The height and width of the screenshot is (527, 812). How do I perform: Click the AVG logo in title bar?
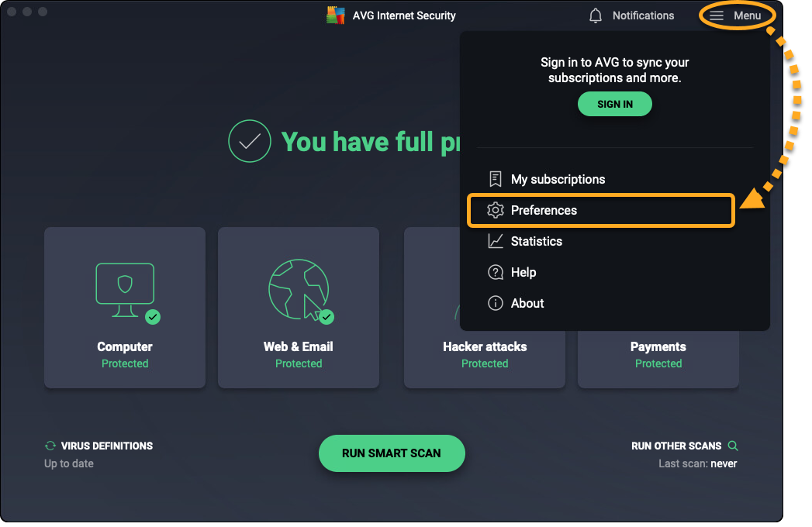click(x=335, y=15)
